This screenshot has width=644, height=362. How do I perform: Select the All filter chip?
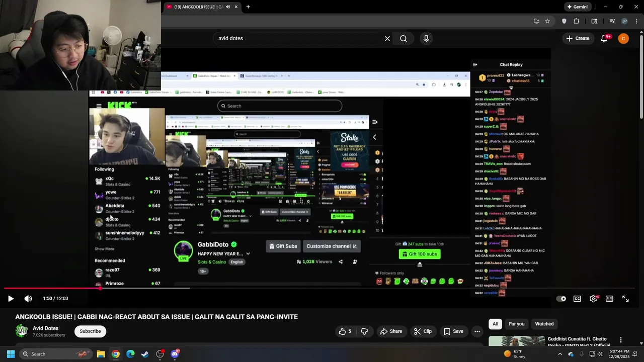pos(496,324)
